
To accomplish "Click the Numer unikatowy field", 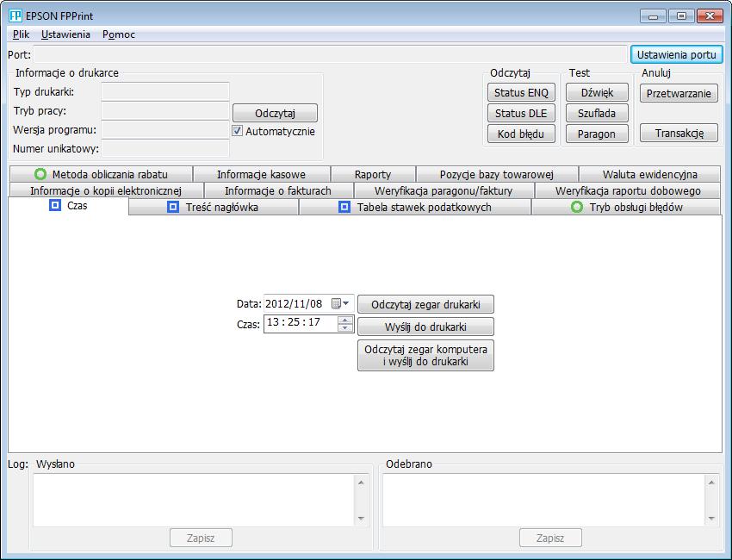I will (x=165, y=148).
